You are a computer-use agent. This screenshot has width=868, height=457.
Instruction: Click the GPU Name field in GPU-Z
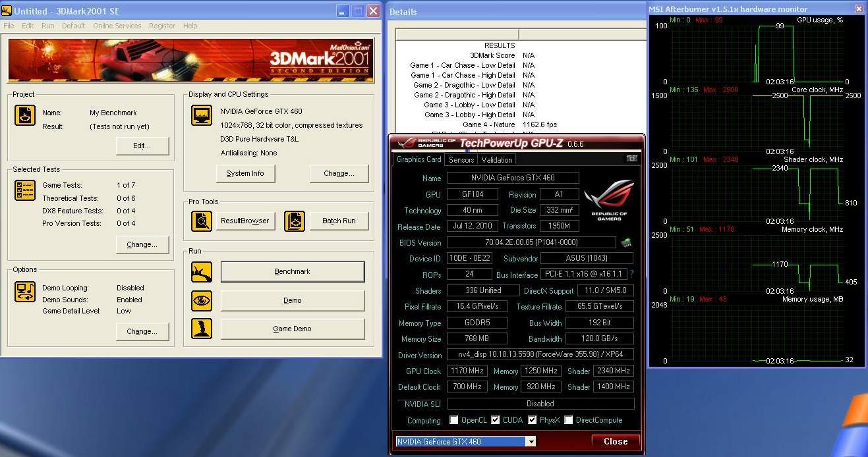point(513,178)
